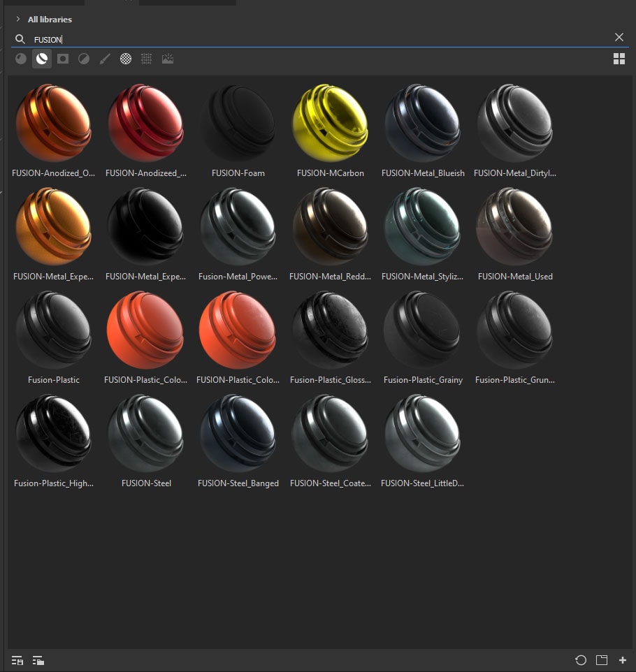636x672 pixels.
Task: Toggle the smart masks filter
Action: tap(63, 59)
